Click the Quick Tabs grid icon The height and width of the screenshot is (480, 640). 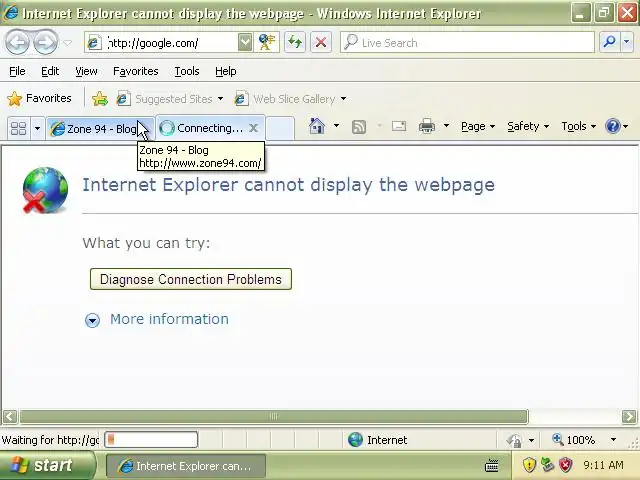[x=18, y=129]
